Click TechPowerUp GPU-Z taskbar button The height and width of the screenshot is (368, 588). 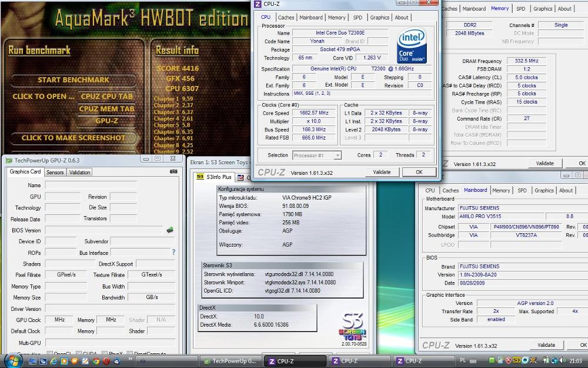pos(230,362)
